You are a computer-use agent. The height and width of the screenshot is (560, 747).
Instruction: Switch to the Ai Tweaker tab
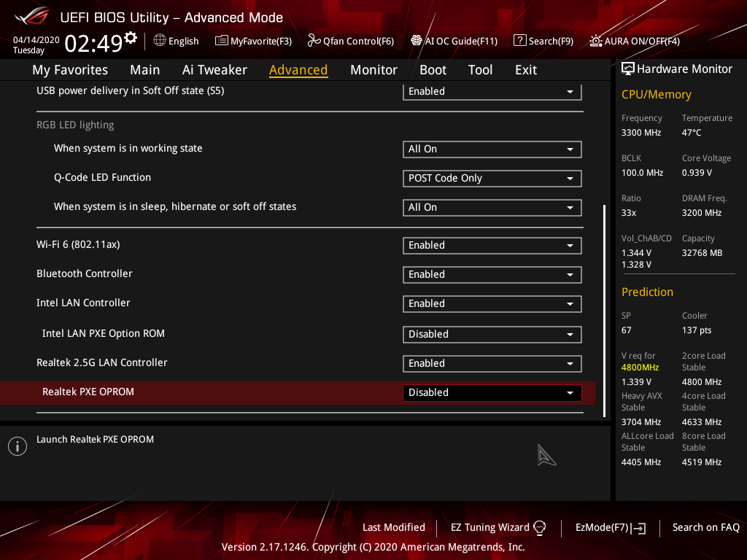[x=214, y=70]
